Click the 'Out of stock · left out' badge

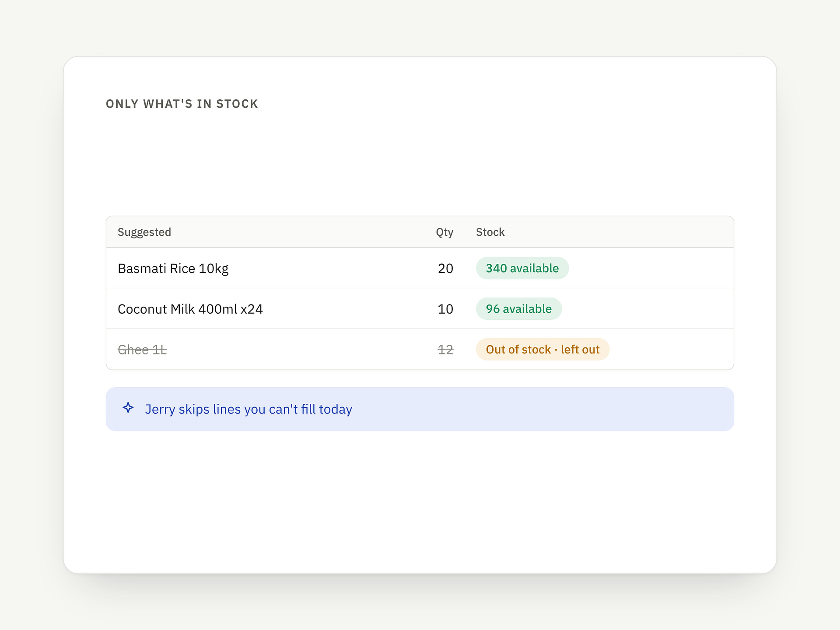point(542,350)
